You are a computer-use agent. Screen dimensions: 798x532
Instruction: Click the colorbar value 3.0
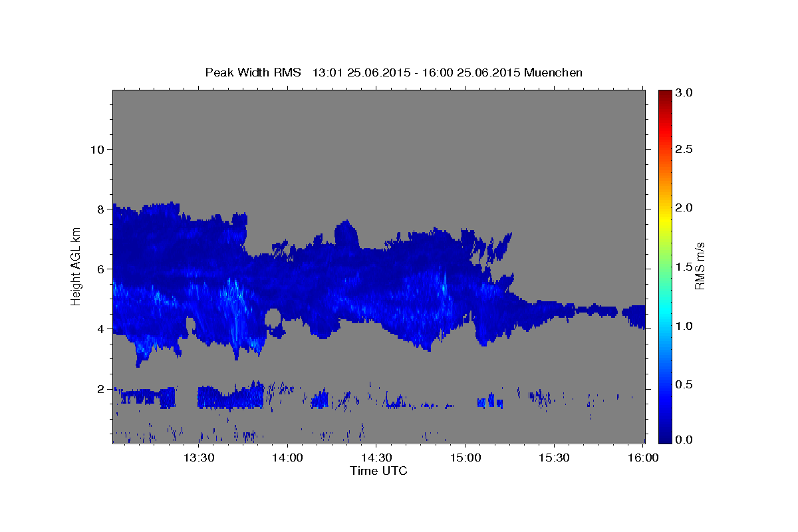[684, 92]
